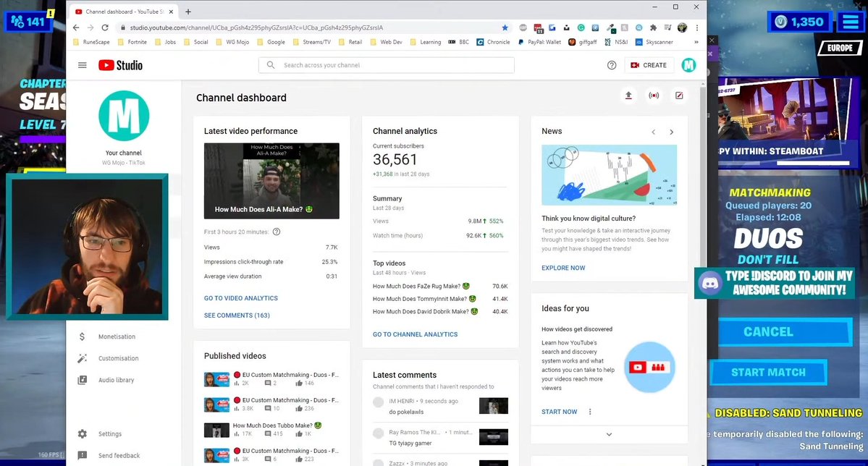Go to next News item arrow

click(x=672, y=132)
